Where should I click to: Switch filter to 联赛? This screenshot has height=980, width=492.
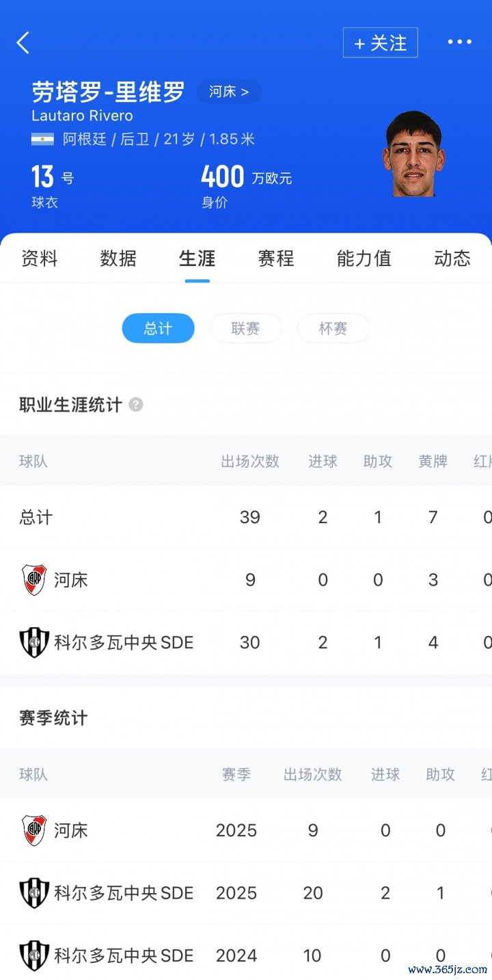245,328
